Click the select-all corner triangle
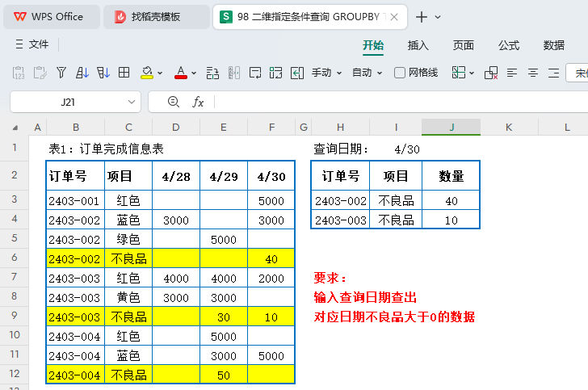 [x=15, y=128]
